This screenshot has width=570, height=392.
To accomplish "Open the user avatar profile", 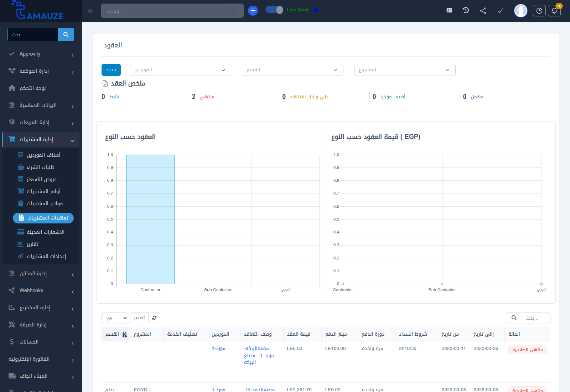I will 521,11.
